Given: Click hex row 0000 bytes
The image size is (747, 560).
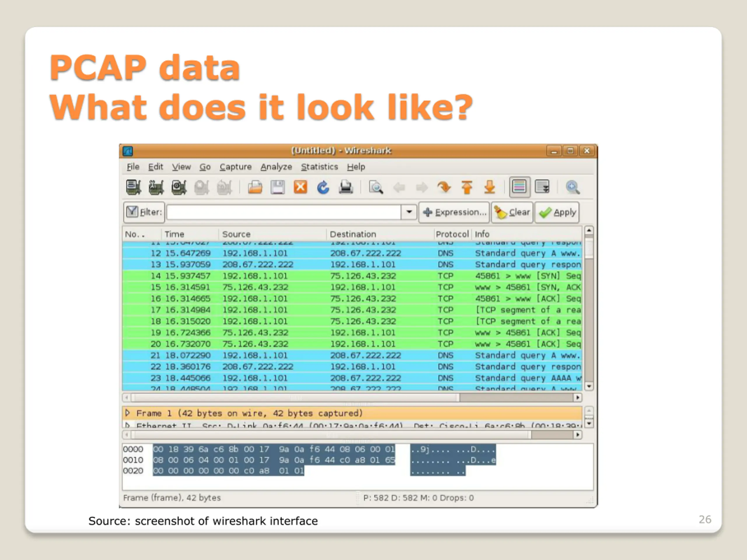Looking at the screenshot, I should coord(274,449).
